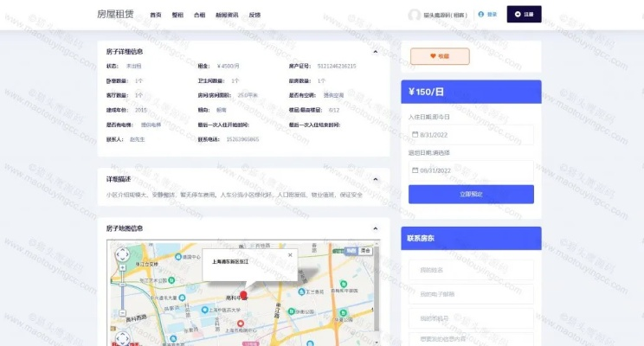Click the map pan control compass
Viewport: 644px width, 346px height.
(x=122, y=254)
